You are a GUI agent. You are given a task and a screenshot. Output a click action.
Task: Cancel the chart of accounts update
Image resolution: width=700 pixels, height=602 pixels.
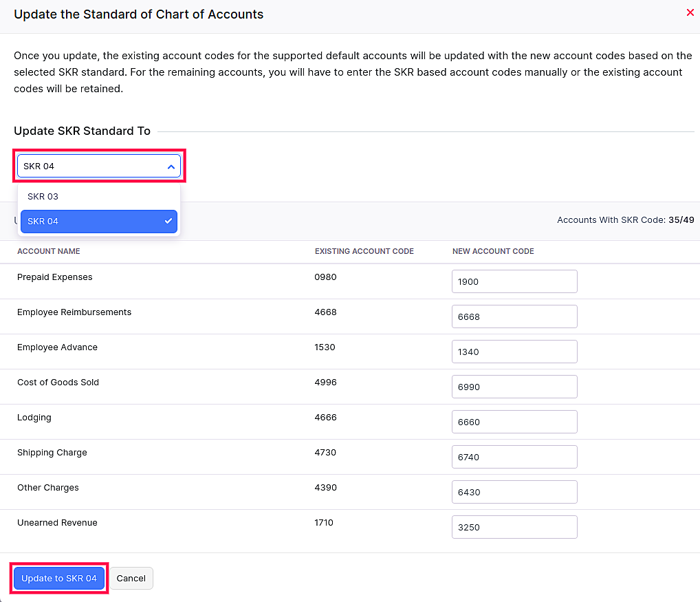tap(131, 579)
